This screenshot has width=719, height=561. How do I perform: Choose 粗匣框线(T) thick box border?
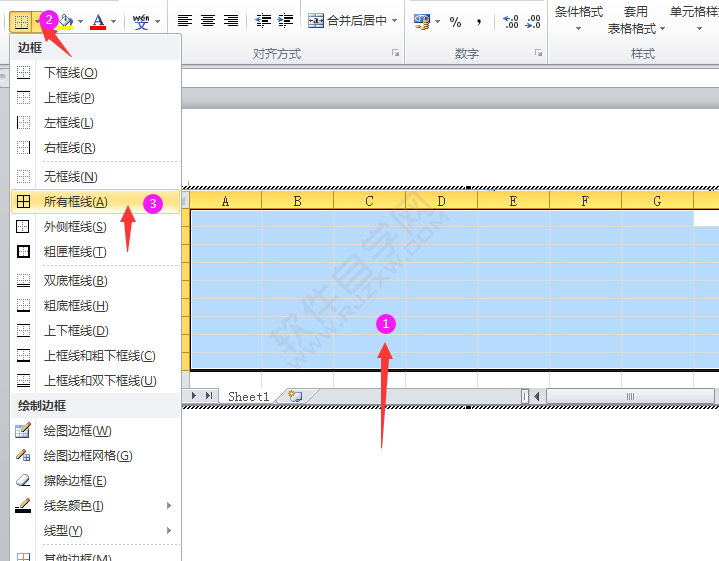[x=95, y=251]
